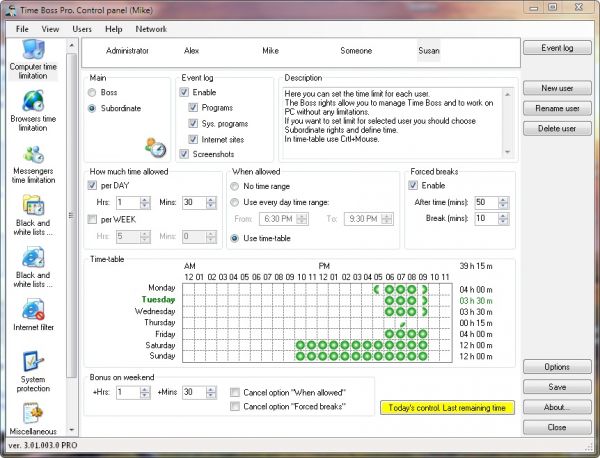Viewport: 600px width, 458px height.
Task: Click yellow Today's control remaining time bar
Action: 447,407
